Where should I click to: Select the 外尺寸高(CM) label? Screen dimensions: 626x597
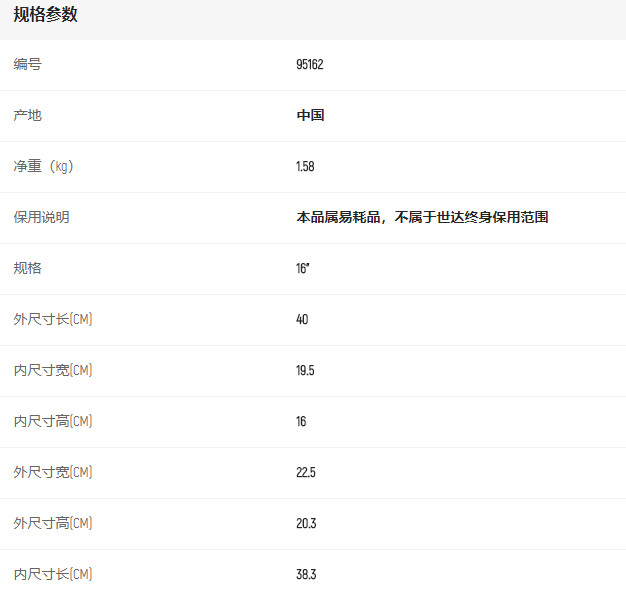(x=53, y=523)
